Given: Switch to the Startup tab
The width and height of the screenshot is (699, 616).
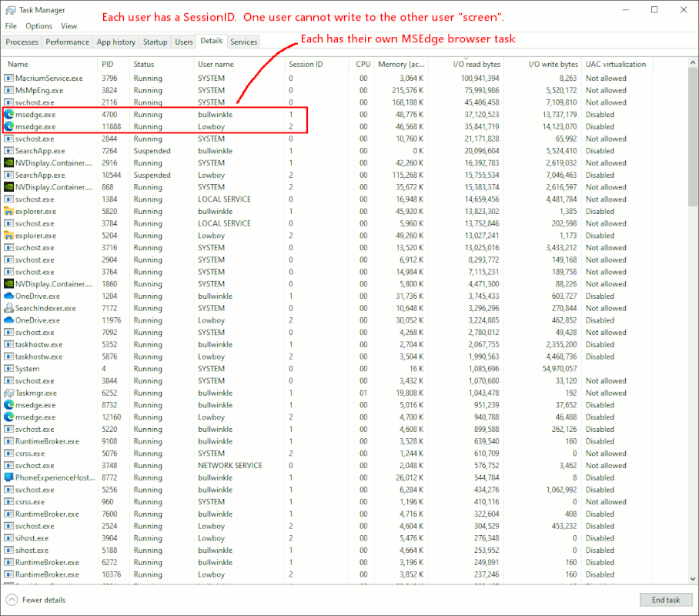Looking at the screenshot, I should click(x=156, y=42).
